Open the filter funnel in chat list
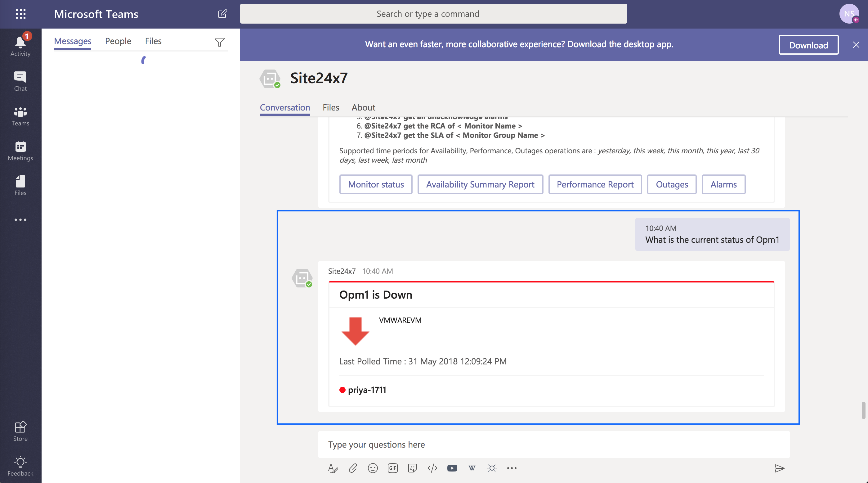Image resolution: width=868 pixels, height=483 pixels. click(x=219, y=42)
